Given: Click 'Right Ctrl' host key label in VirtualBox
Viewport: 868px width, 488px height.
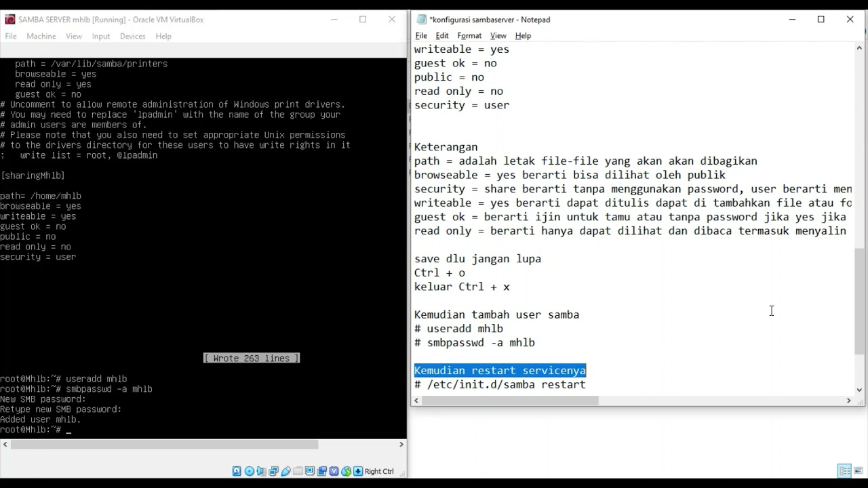Looking at the screenshot, I should pyautogui.click(x=379, y=471).
